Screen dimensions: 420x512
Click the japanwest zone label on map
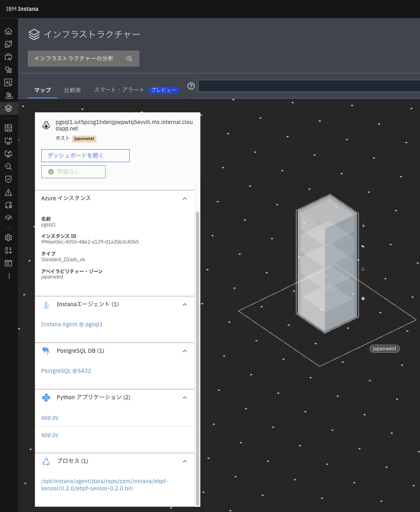tap(385, 349)
